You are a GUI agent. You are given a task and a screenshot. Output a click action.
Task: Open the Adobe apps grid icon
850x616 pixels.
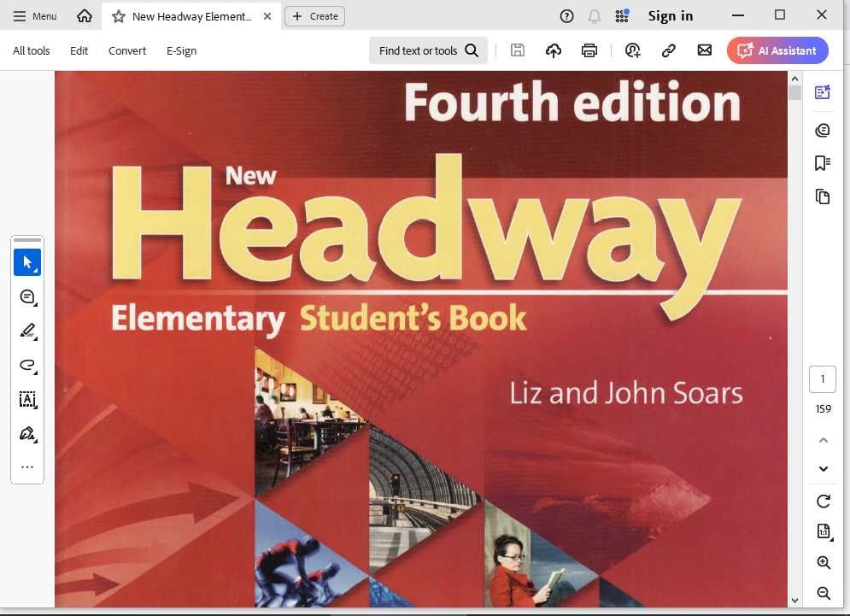pyautogui.click(x=622, y=15)
